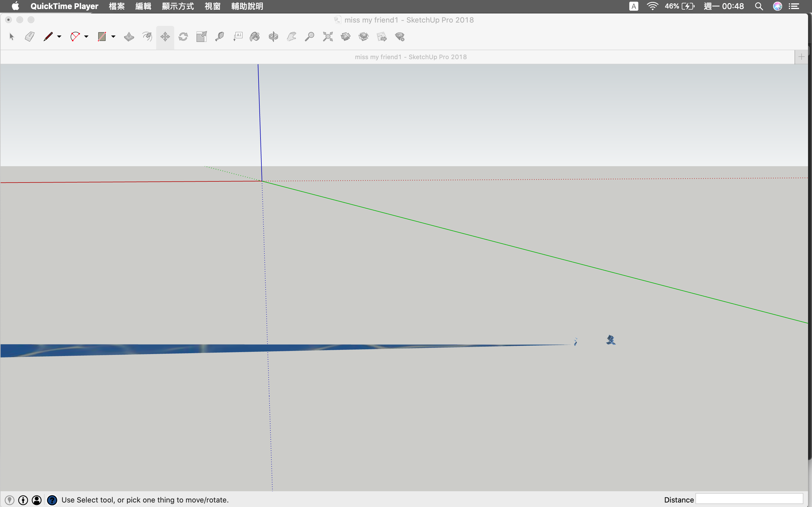The image size is (812, 507).
Task: Click the Zoom Extents icon
Action: [x=328, y=37]
